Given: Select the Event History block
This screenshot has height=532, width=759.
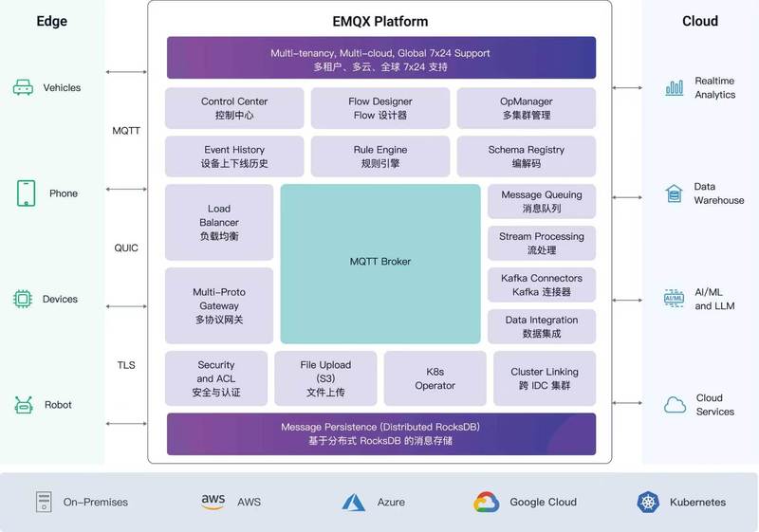Looking at the screenshot, I should pyautogui.click(x=234, y=156).
